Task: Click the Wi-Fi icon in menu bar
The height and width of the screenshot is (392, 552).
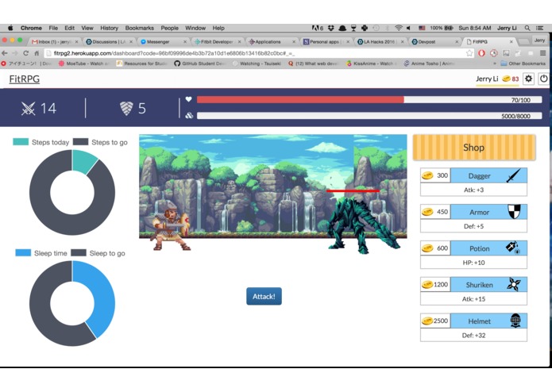Action: [x=398, y=28]
